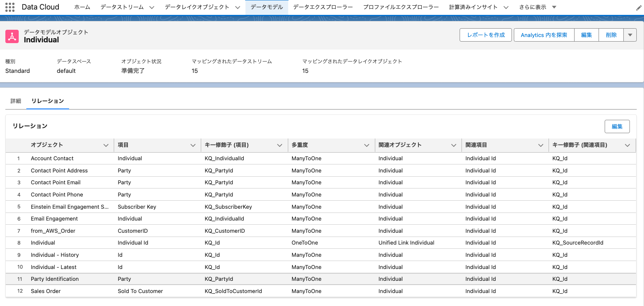
Task: Open the 計算済みインサイト tab
Action: tap(473, 7)
